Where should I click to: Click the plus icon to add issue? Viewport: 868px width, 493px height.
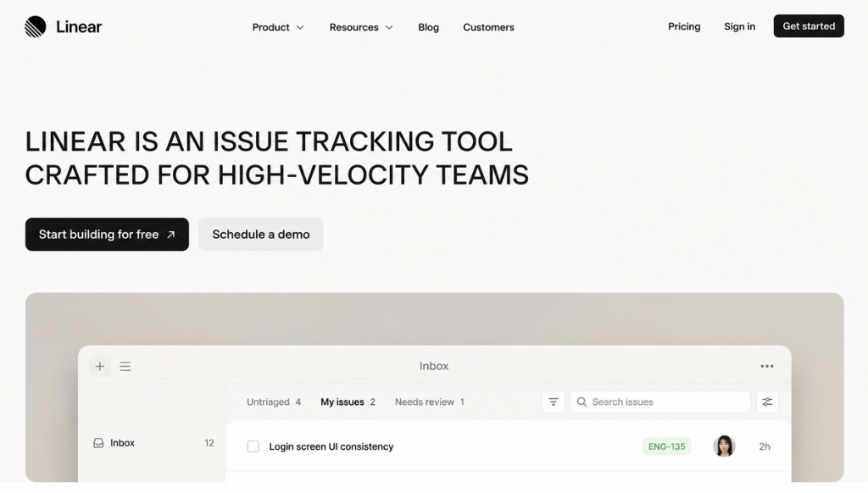tap(100, 366)
